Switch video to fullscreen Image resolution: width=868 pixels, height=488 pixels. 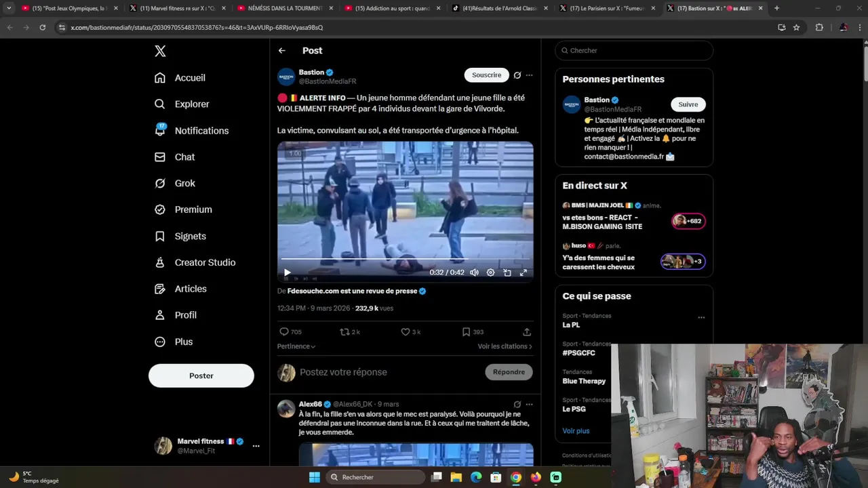524,272
